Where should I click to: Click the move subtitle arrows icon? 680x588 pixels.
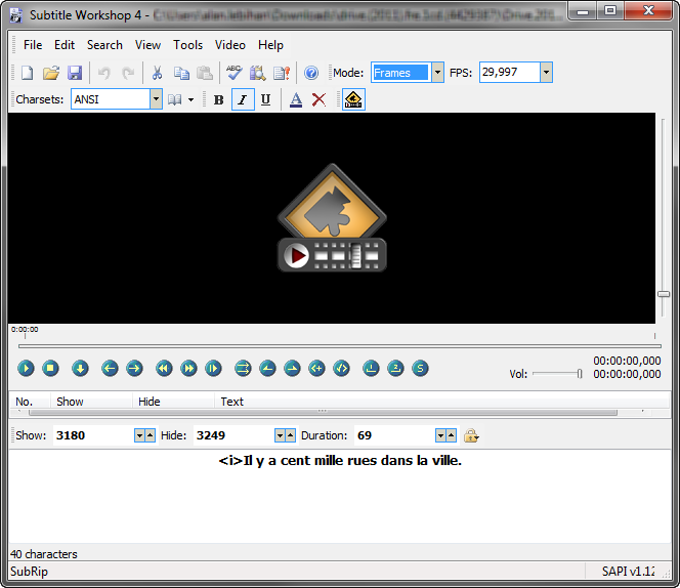243,369
